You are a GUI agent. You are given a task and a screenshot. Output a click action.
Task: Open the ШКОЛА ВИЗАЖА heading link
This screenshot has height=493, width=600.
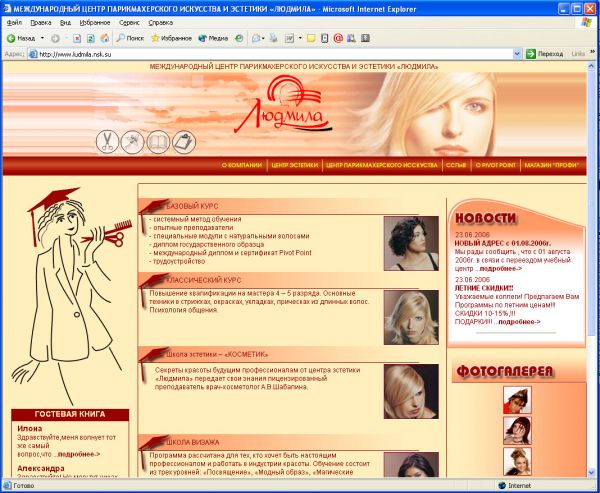tap(192, 442)
